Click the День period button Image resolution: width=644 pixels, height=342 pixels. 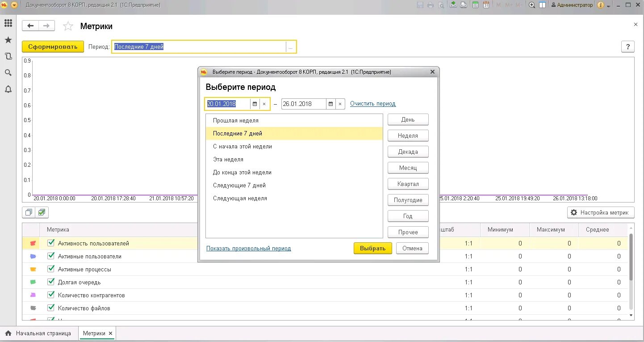408,120
